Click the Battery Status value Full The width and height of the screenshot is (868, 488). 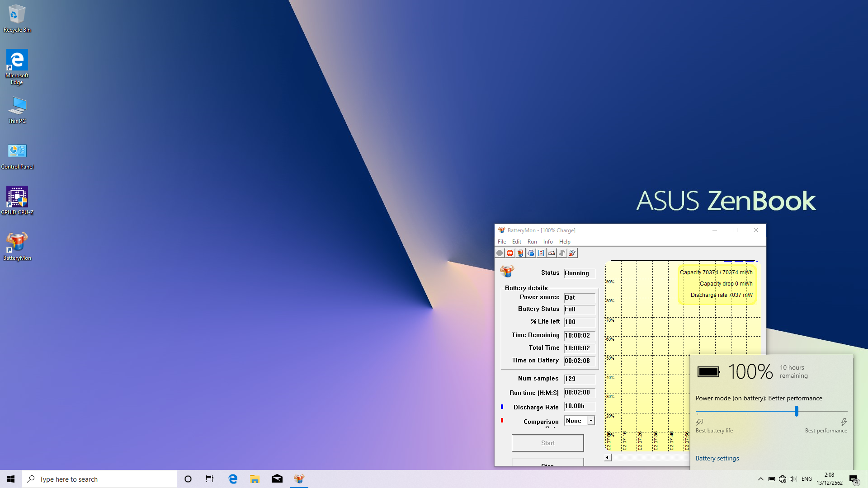pyautogui.click(x=580, y=309)
